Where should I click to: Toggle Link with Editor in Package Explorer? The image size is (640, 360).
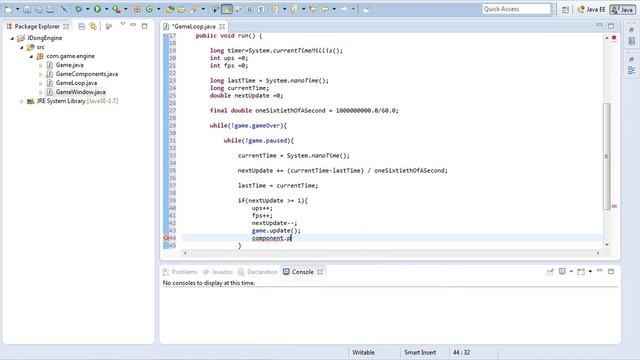93,26
